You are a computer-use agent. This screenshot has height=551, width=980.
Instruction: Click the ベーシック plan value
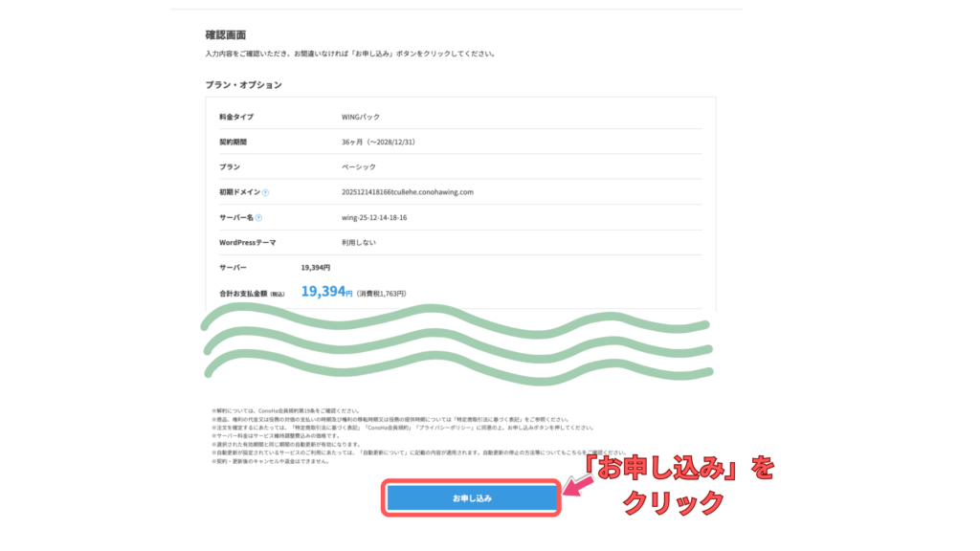pos(358,166)
